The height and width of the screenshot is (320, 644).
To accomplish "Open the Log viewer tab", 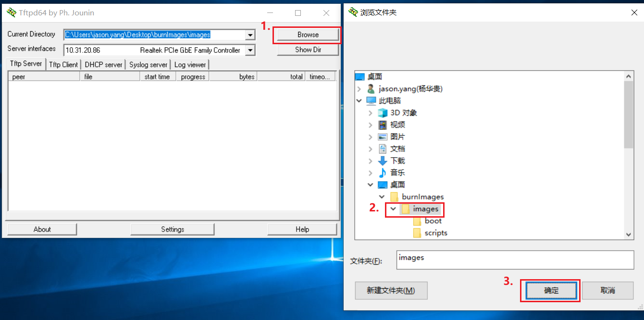I will coord(190,64).
